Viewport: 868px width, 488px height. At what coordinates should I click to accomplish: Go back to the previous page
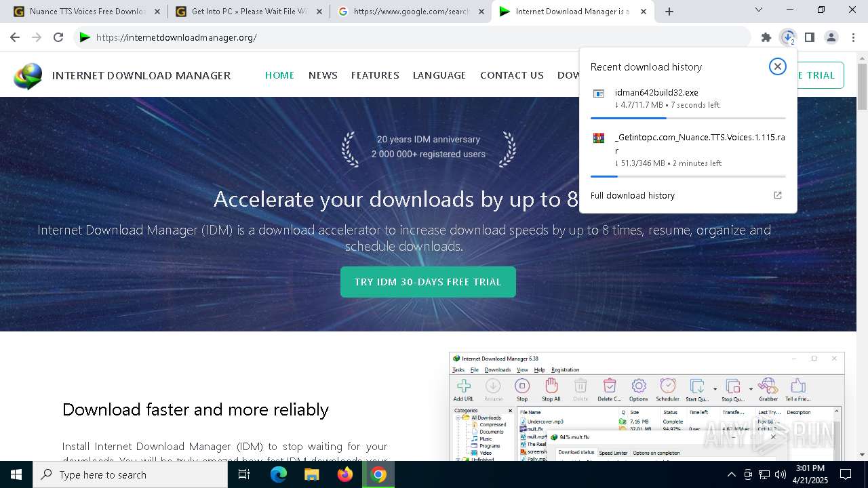[x=15, y=37]
